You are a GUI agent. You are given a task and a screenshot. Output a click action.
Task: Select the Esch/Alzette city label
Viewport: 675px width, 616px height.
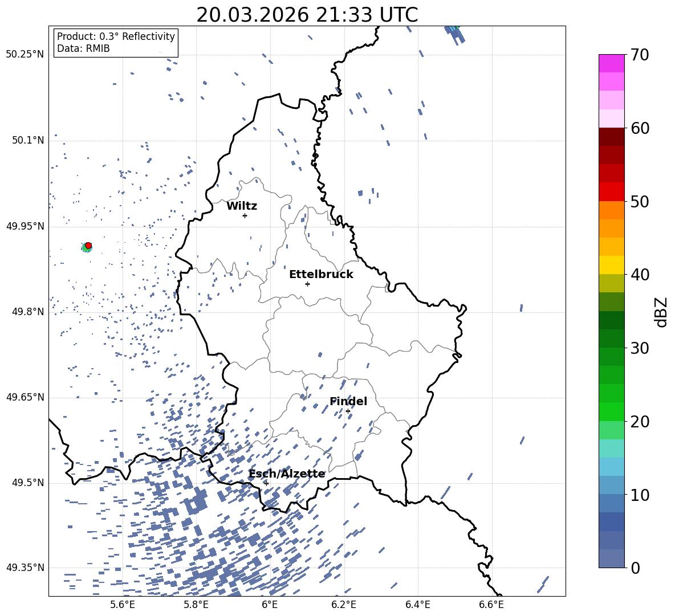(287, 474)
